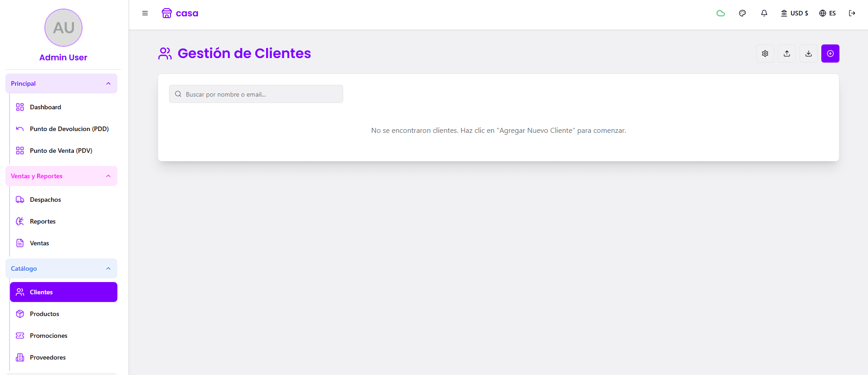
Task: Open Reportes page
Action: pyautogui.click(x=63, y=221)
